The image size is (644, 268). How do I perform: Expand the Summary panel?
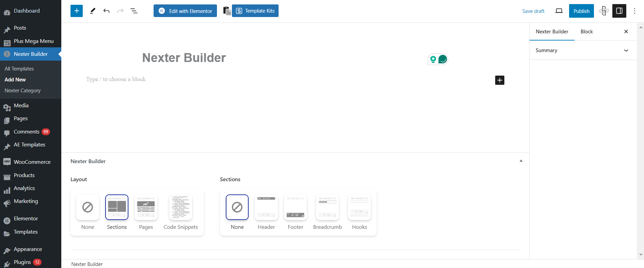tap(583, 50)
